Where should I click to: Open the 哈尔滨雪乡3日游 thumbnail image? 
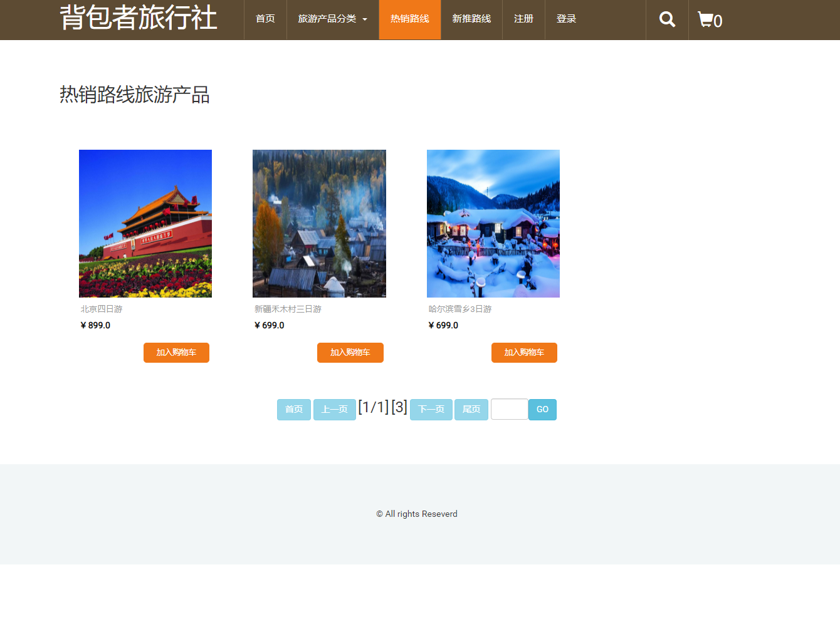click(493, 223)
